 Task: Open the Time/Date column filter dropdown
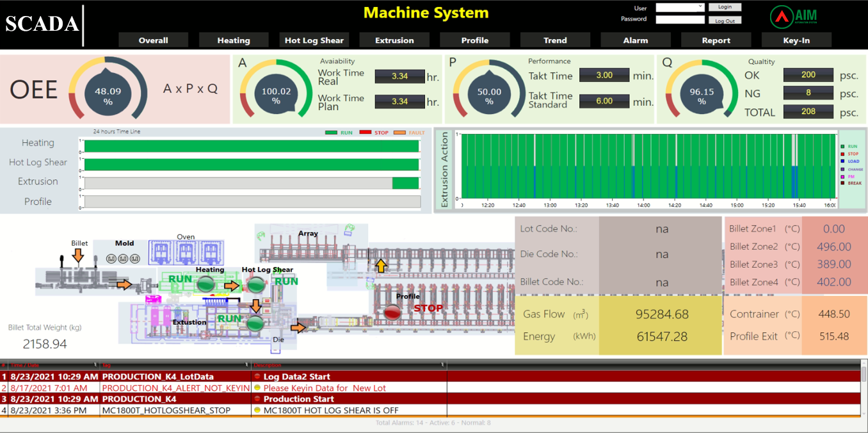click(x=95, y=364)
